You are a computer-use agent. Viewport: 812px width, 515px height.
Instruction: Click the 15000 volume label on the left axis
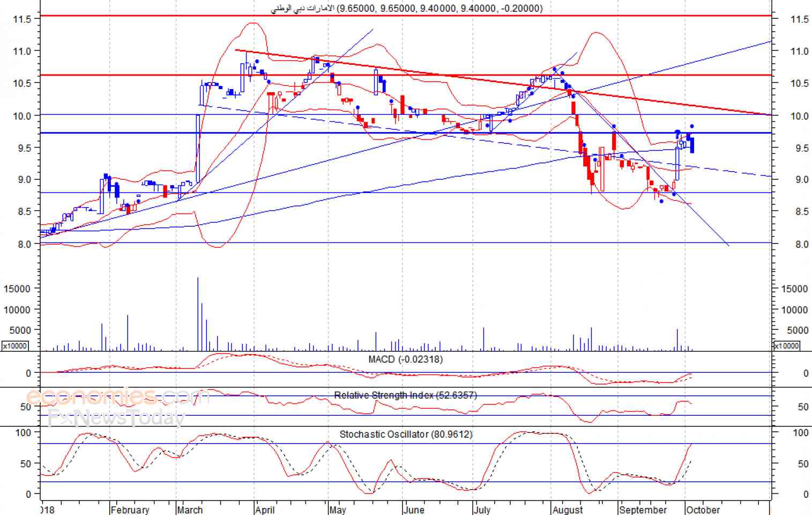pyautogui.click(x=17, y=289)
